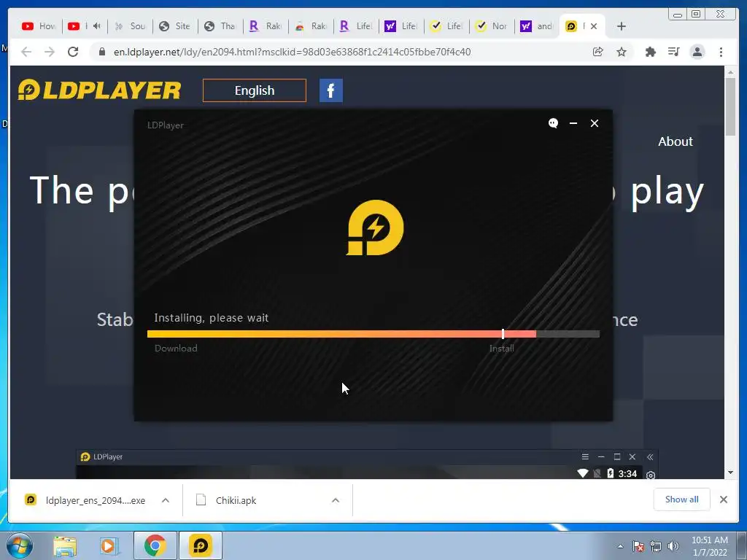Click the page vertical scrollbar thumb
The height and width of the screenshot is (560, 747).
(730, 106)
